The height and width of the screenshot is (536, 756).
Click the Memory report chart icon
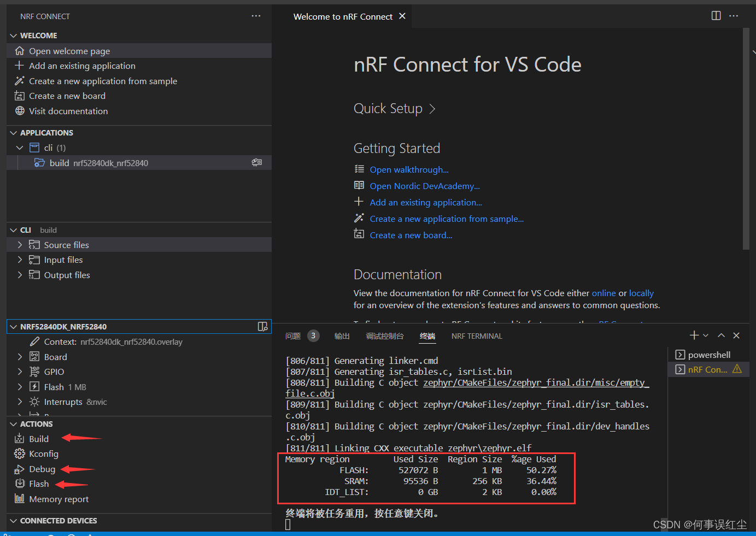(20, 498)
